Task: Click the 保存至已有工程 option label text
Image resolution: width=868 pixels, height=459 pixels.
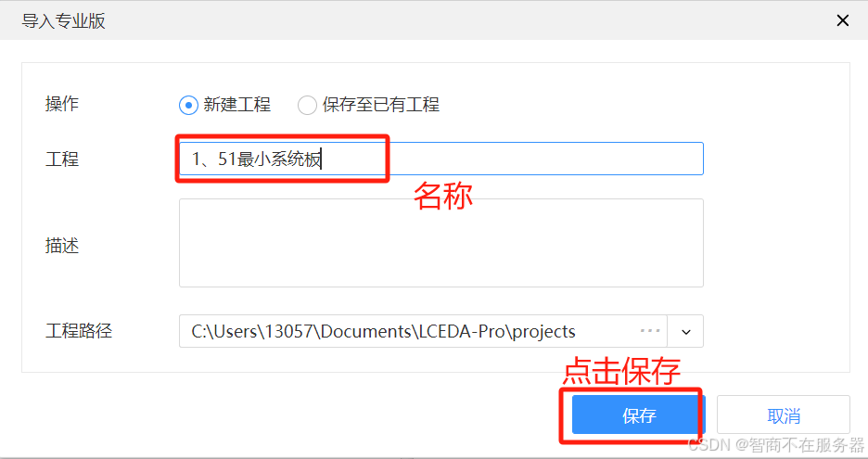Action: click(x=381, y=105)
